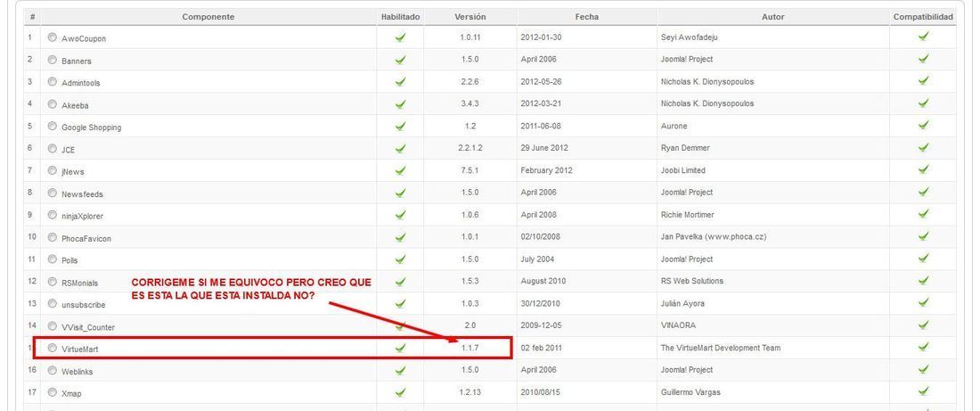Click the Habilitado column header
The image size is (980, 411).
pos(401,17)
